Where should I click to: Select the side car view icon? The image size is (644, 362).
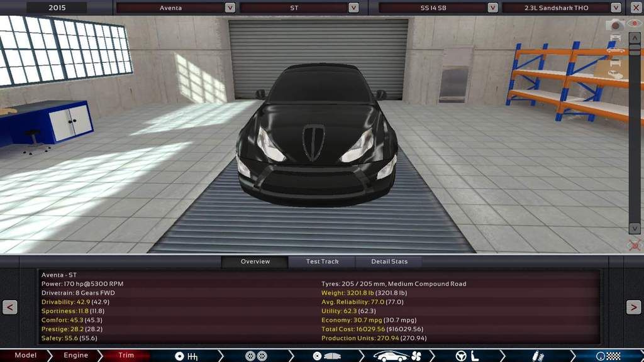pos(615,50)
